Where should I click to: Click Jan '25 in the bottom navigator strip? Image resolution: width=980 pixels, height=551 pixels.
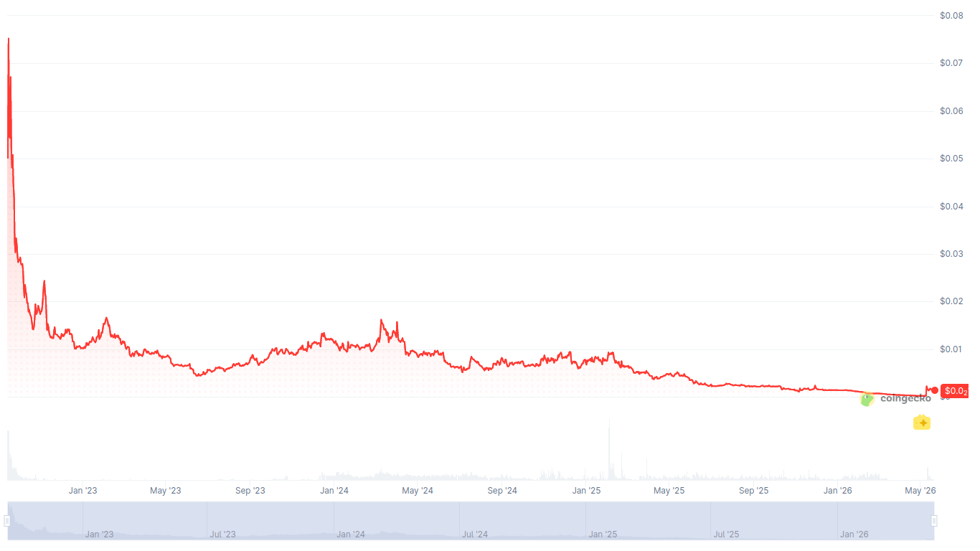tap(603, 534)
